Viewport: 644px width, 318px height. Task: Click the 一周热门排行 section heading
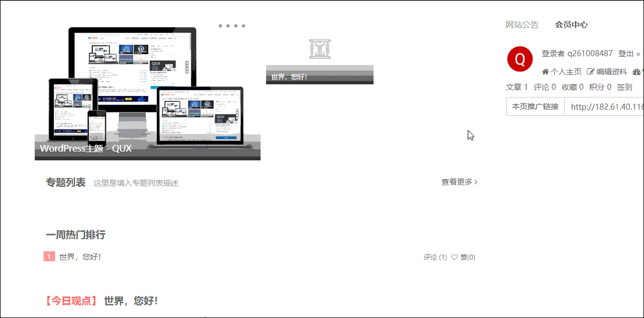[75, 235]
